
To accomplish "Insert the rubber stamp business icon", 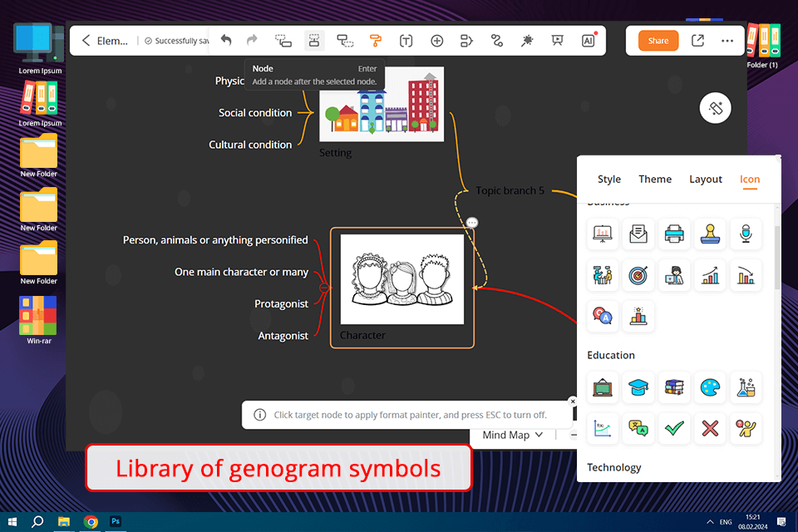I will coord(710,234).
